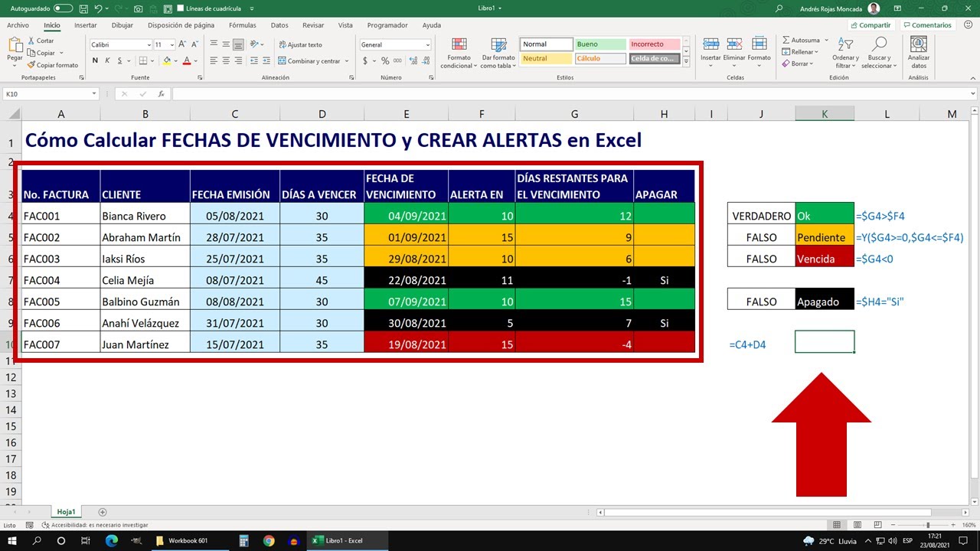Click the Windows Start button
Screen dimensions: 980x551
(13, 540)
